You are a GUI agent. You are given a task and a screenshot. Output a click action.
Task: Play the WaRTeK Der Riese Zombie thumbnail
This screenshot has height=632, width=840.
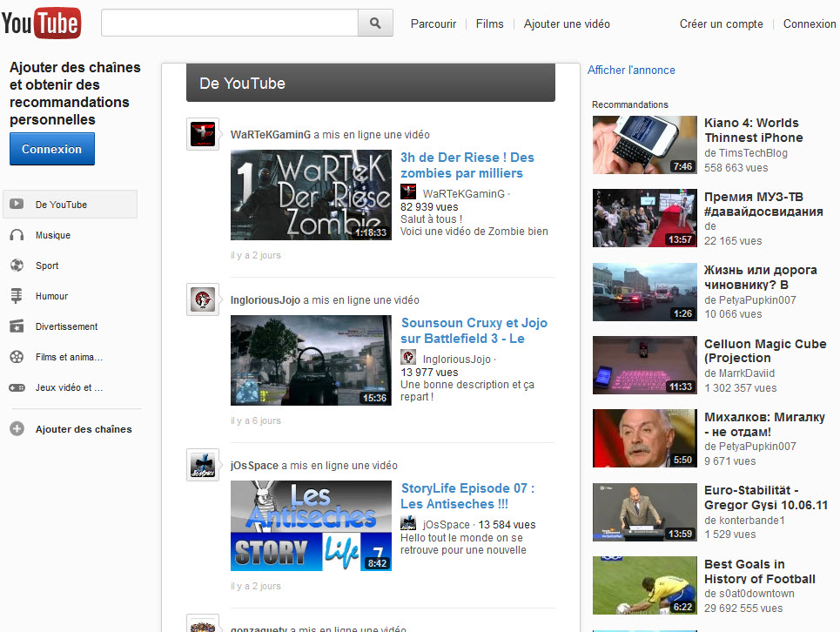tap(311, 195)
